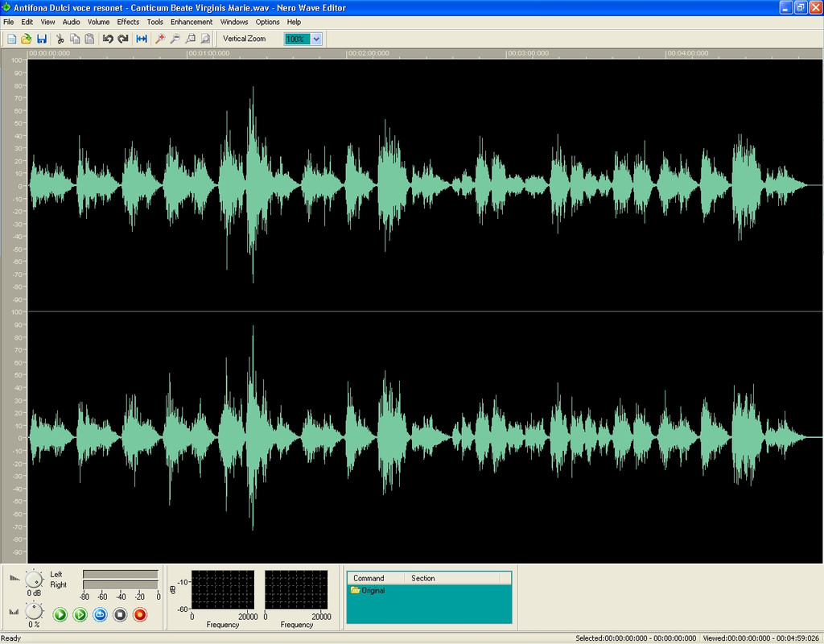Open the View menu
This screenshot has width=824, height=644.
47,22
